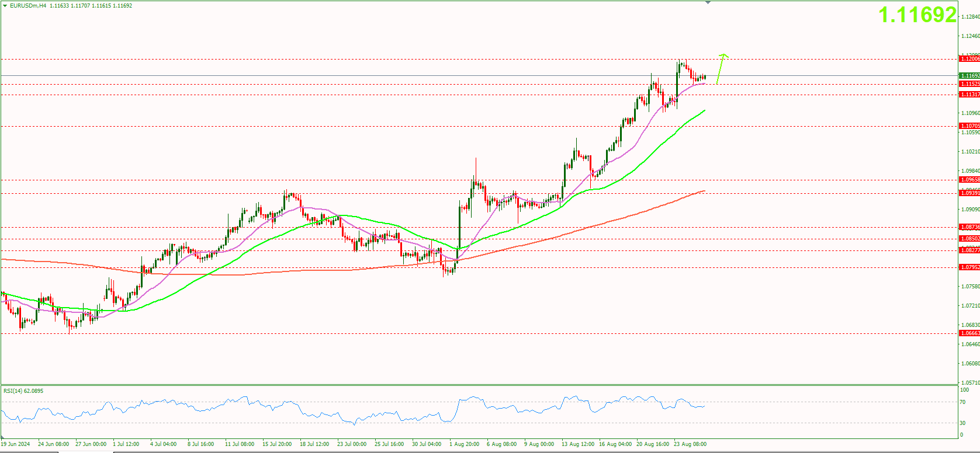Select the 1.08736 red price level label
This screenshot has height=453, width=980.
click(969, 227)
